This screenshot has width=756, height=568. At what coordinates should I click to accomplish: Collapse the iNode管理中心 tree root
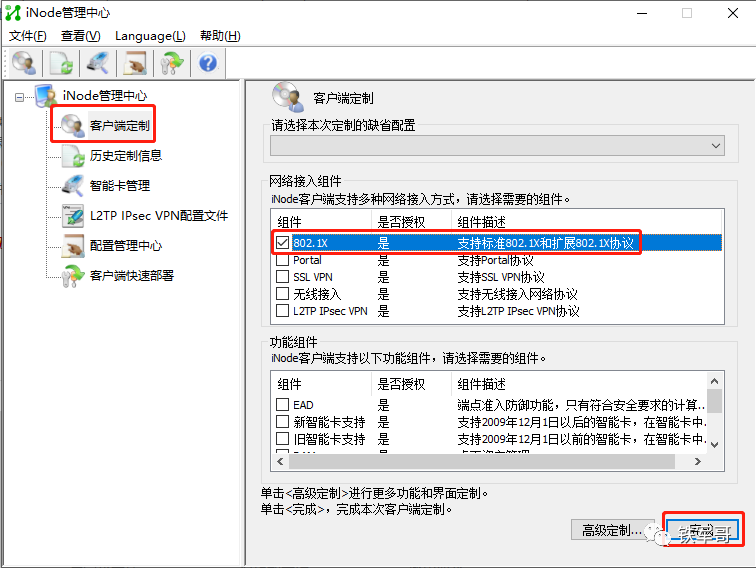(x=20, y=97)
